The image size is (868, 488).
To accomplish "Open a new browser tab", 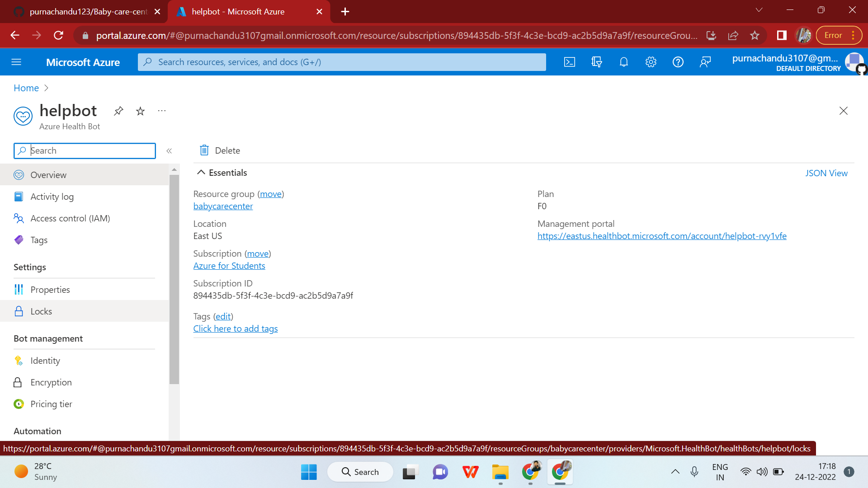I will coord(345,12).
